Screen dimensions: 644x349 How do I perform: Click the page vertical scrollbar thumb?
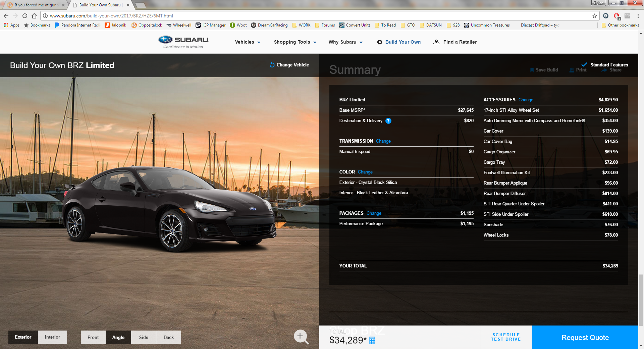(x=641, y=300)
